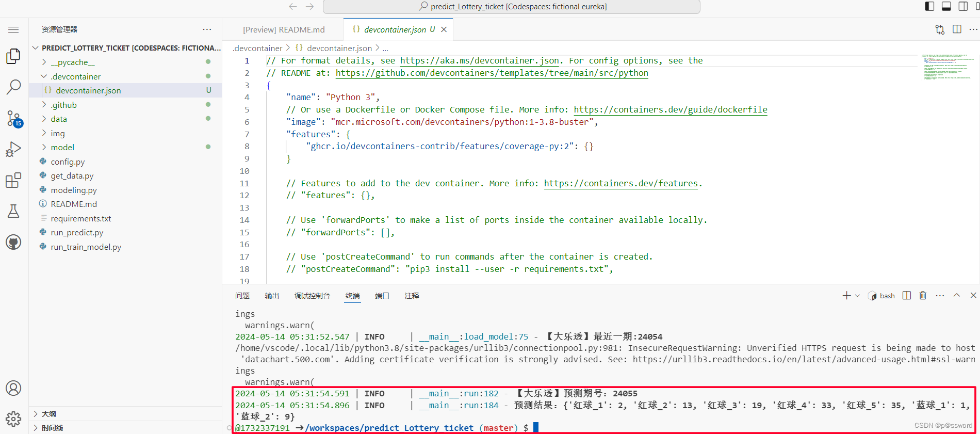Select the bash terminal instance
Viewport: 980px width, 434px height.
pos(882,296)
